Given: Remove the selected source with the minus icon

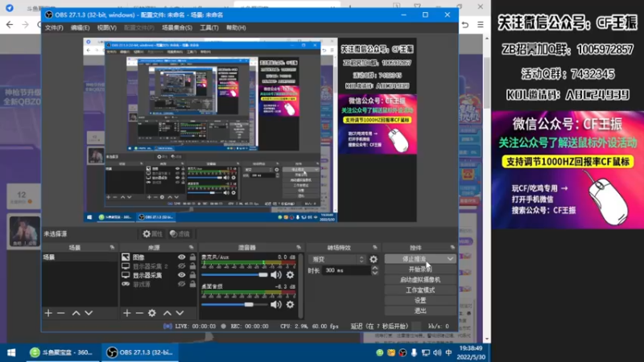Looking at the screenshot, I should pyautogui.click(x=139, y=313).
